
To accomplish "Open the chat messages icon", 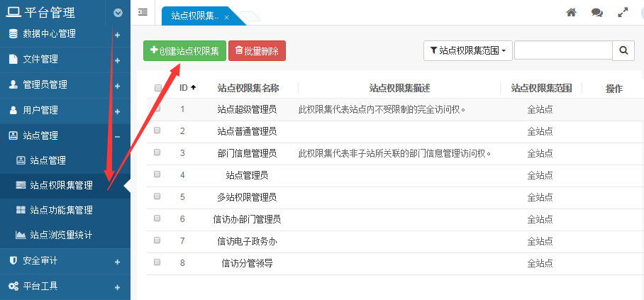I will (x=597, y=13).
